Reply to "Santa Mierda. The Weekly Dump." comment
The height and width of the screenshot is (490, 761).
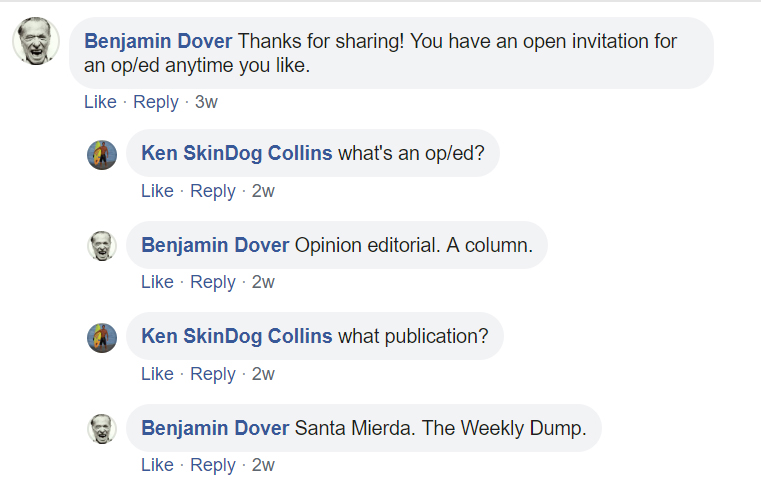pos(212,465)
